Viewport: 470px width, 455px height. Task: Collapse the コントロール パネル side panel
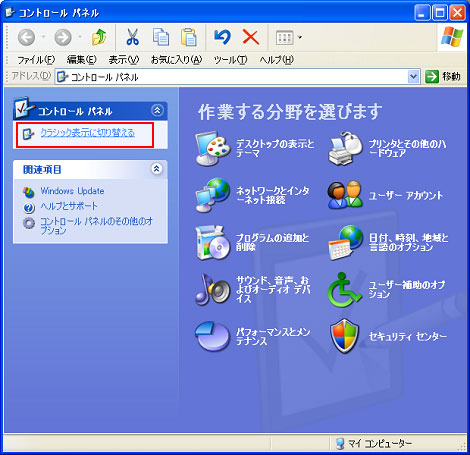pos(157,110)
